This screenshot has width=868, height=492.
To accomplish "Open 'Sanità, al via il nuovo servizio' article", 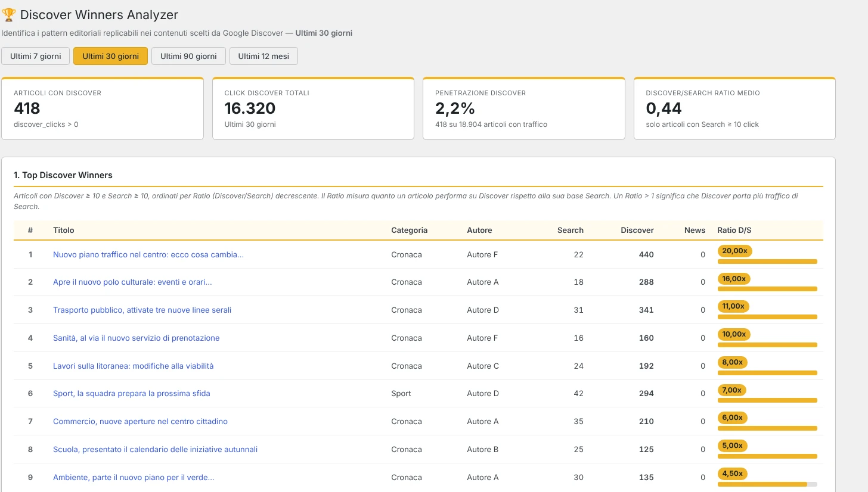I will pos(136,338).
